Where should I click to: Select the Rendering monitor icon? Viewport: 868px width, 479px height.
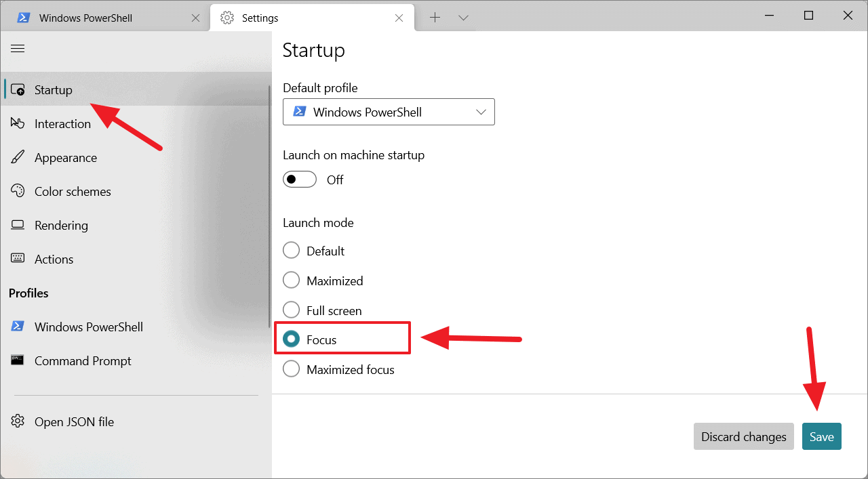[x=18, y=225]
